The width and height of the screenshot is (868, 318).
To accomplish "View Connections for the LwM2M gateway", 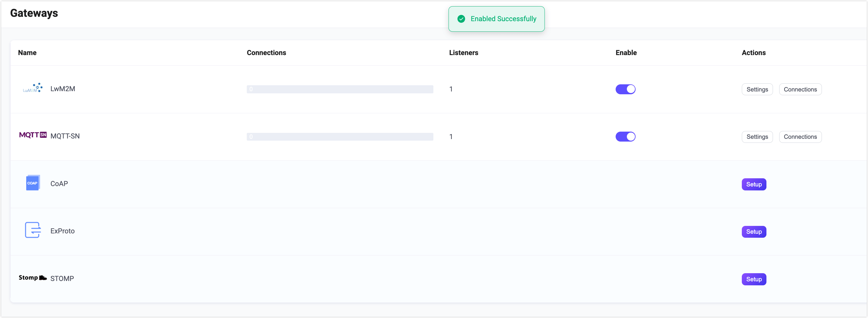I will [800, 90].
